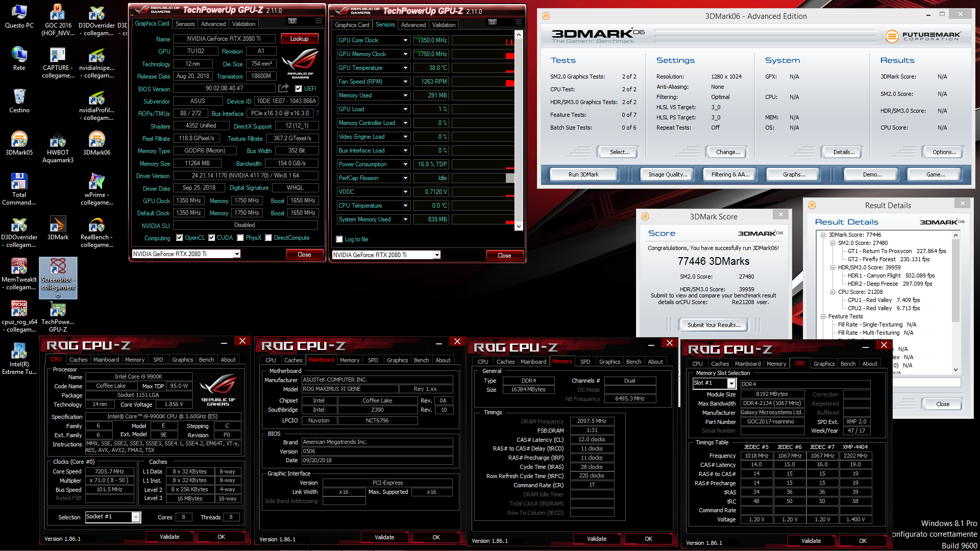Click the BIOS export share icon in GPU-Z
Viewport: 980px width, 551px height.
(x=284, y=88)
